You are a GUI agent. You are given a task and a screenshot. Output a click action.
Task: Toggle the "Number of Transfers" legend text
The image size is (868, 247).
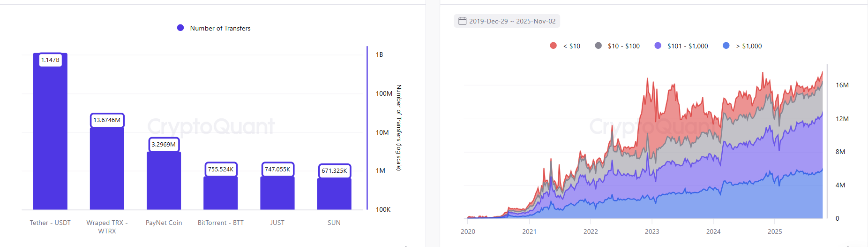220,28
